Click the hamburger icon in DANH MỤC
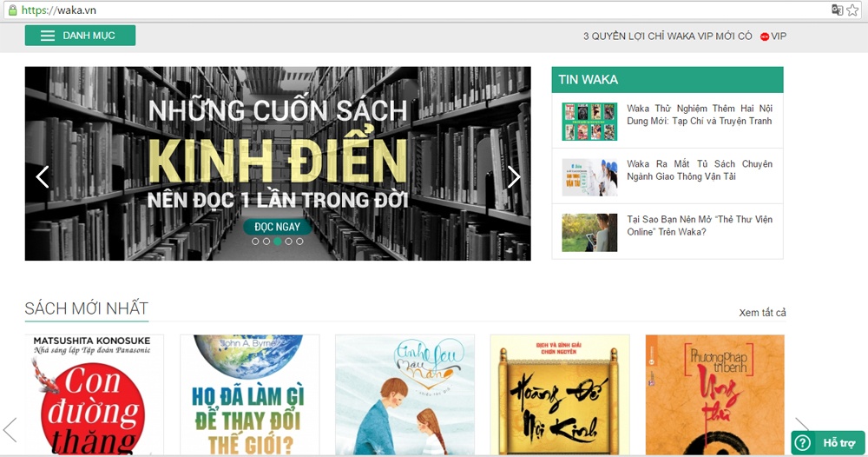 point(48,36)
